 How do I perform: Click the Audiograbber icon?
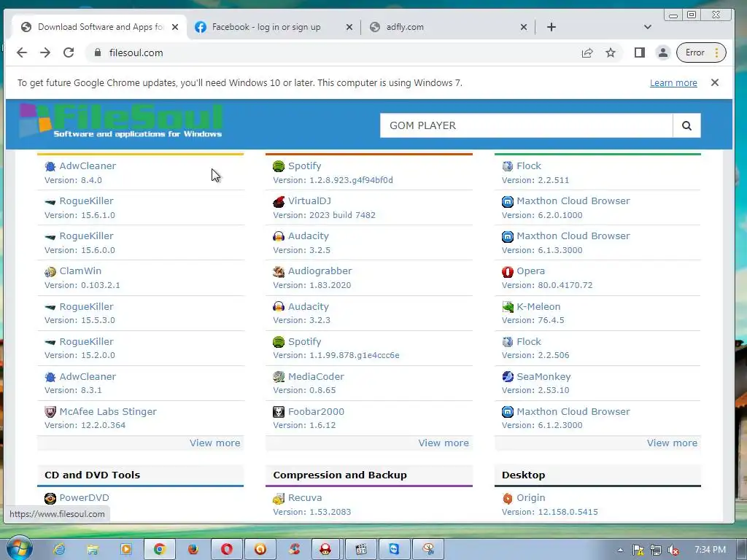[279, 271]
